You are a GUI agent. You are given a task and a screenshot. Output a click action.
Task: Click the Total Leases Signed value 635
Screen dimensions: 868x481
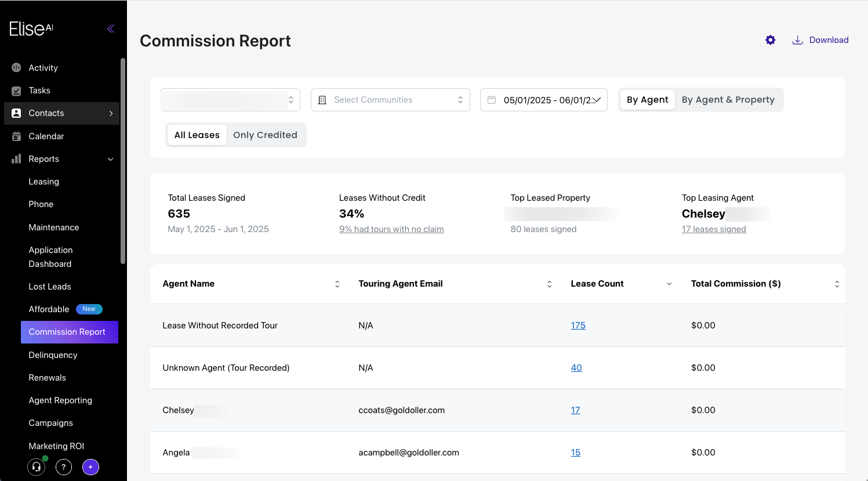click(x=179, y=214)
